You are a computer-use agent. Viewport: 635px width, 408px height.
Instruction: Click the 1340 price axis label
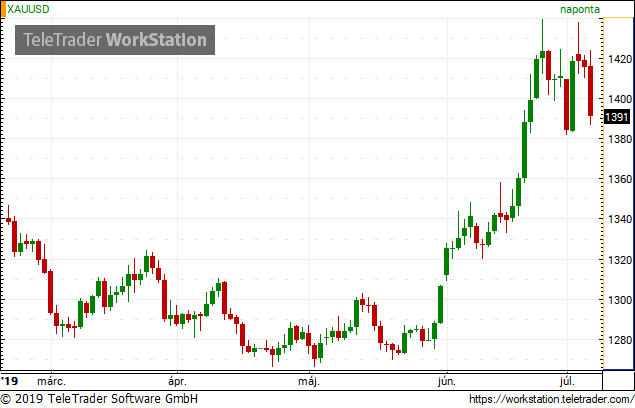[620, 219]
